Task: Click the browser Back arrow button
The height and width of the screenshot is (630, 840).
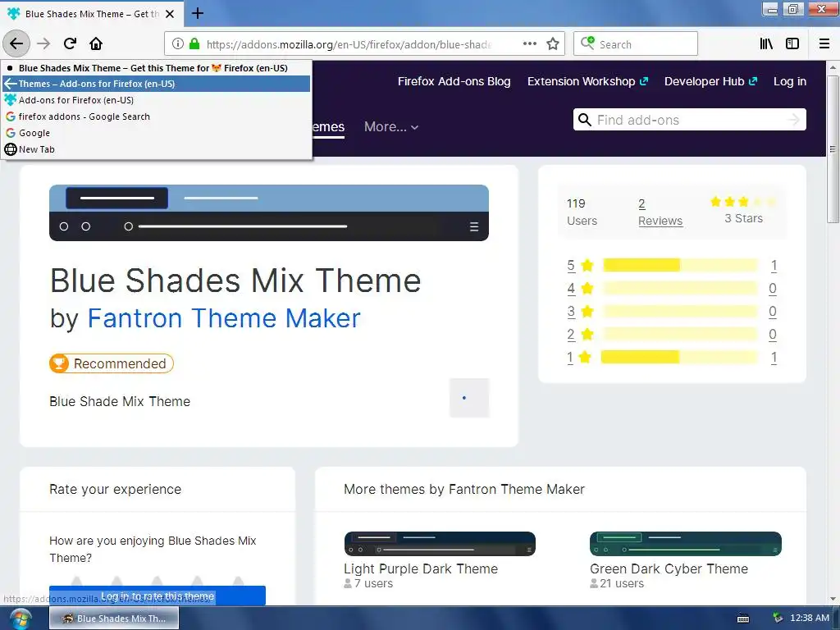Action: [16, 44]
